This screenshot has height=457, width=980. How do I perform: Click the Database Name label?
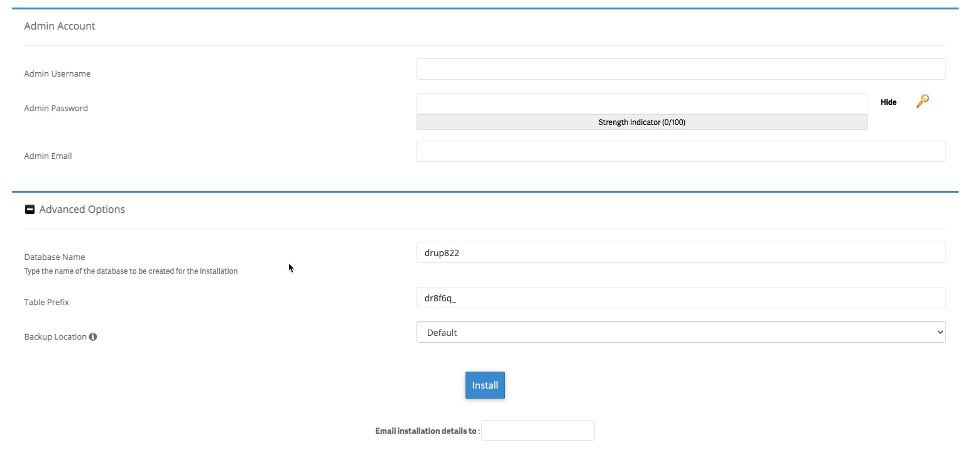55,257
